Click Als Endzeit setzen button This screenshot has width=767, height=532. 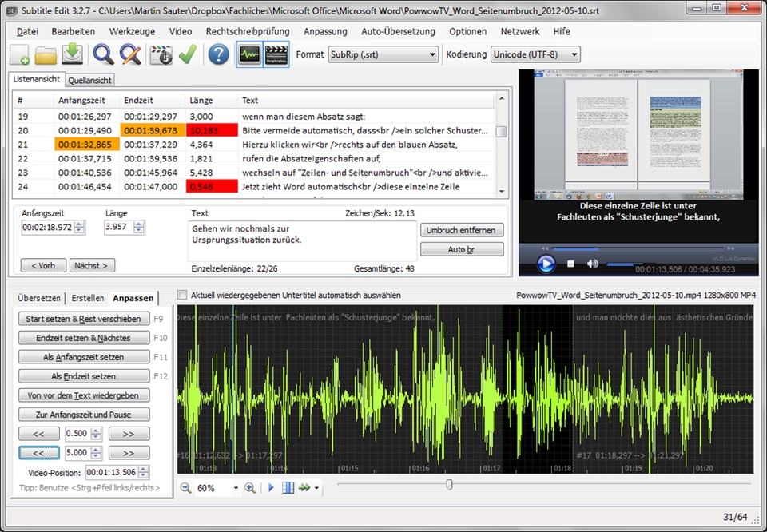[x=84, y=376]
